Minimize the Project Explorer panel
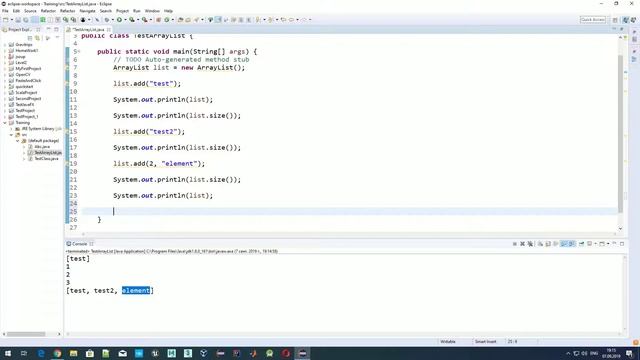The width and height of the screenshot is (640, 360). click(x=49, y=29)
